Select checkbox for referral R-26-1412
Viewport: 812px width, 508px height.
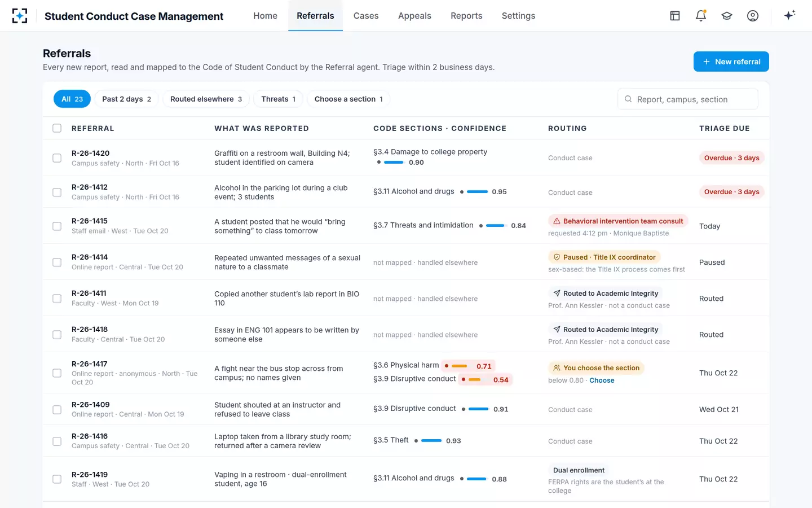click(x=57, y=192)
